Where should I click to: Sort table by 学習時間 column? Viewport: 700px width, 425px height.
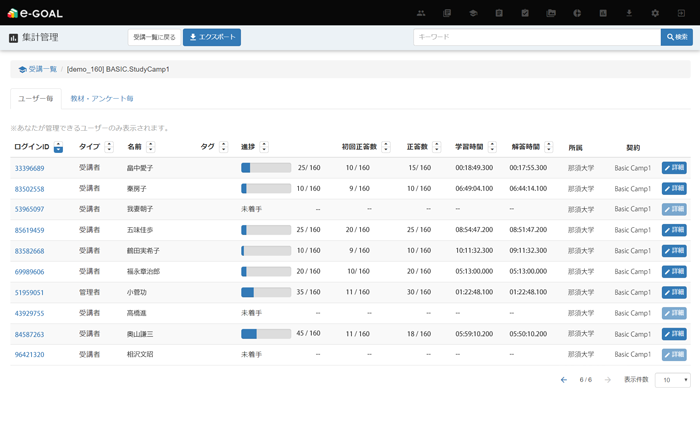pyautogui.click(x=492, y=146)
